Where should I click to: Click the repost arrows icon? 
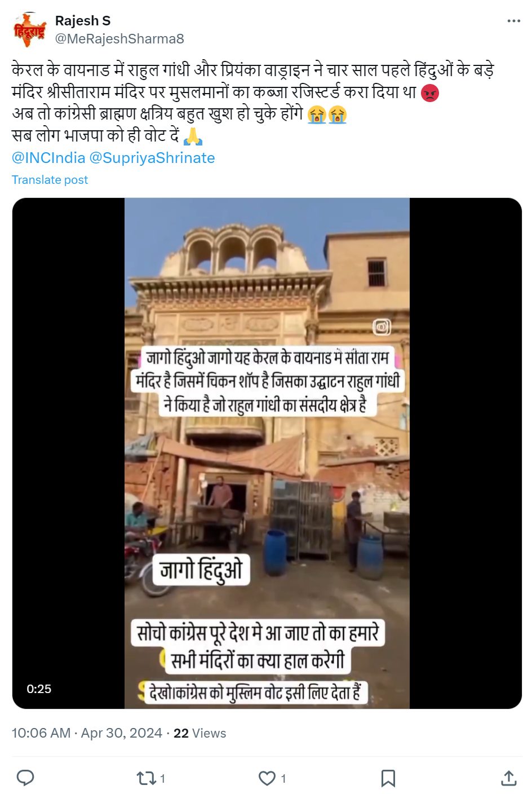coord(146,779)
